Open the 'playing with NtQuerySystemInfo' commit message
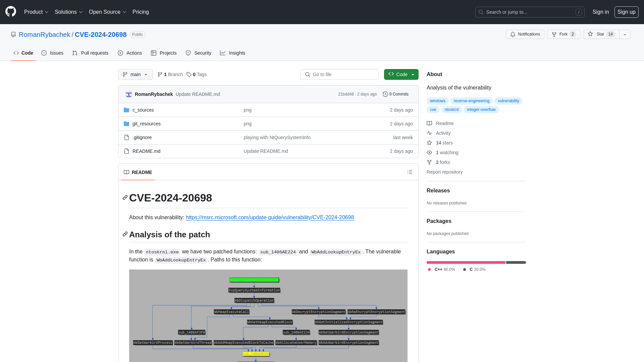644x362 pixels. coord(277,137)
